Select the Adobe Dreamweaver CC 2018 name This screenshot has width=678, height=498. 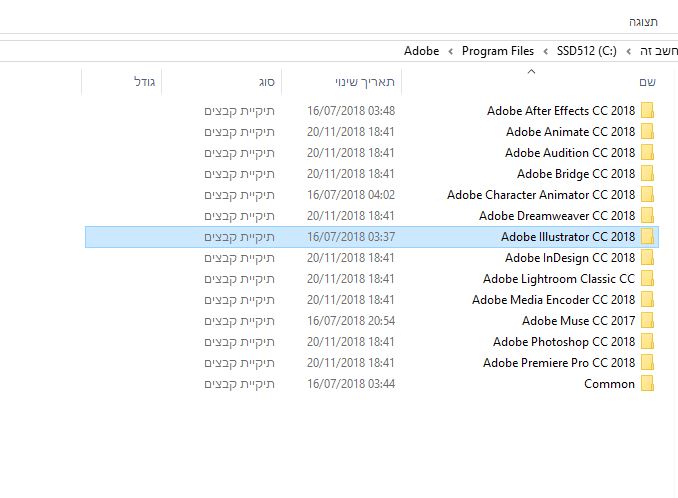tap(557, 216)
